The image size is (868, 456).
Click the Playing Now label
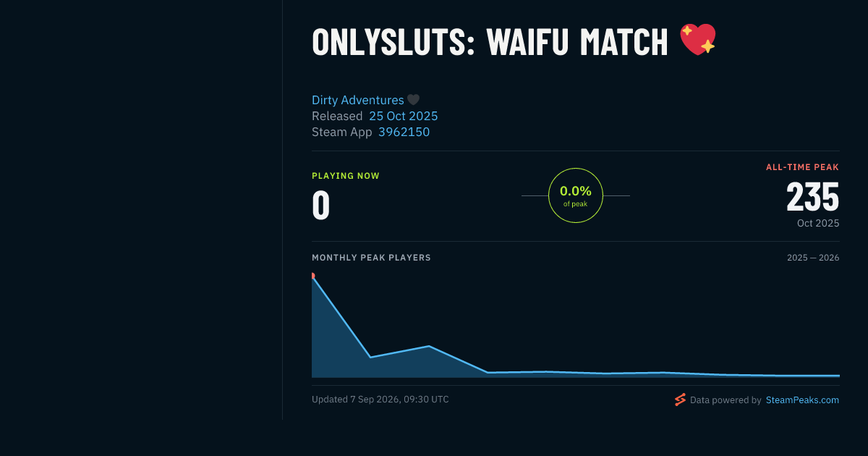pos(346,176)
